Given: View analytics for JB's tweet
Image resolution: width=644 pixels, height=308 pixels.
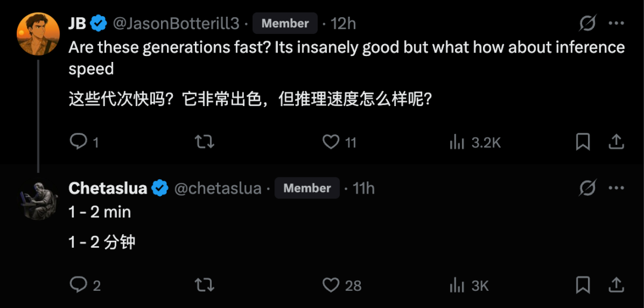Looking at the screenshot, I should tap(457, 142).
